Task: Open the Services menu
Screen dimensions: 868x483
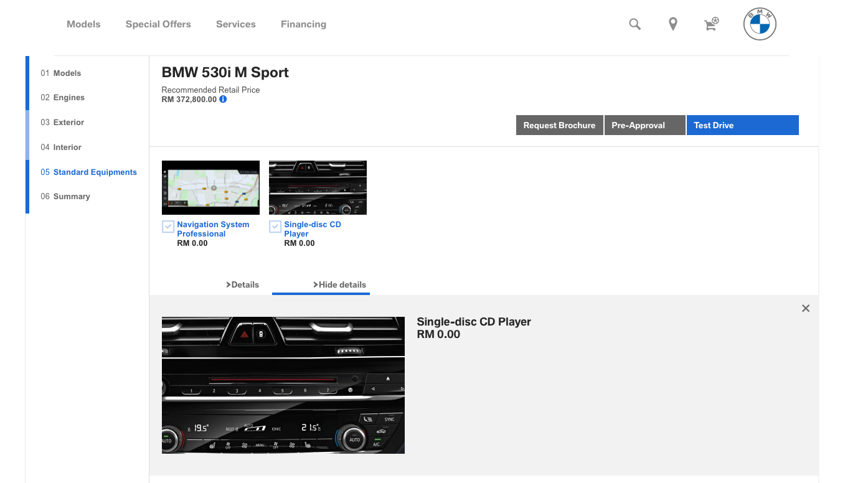Action: (236, 24)
